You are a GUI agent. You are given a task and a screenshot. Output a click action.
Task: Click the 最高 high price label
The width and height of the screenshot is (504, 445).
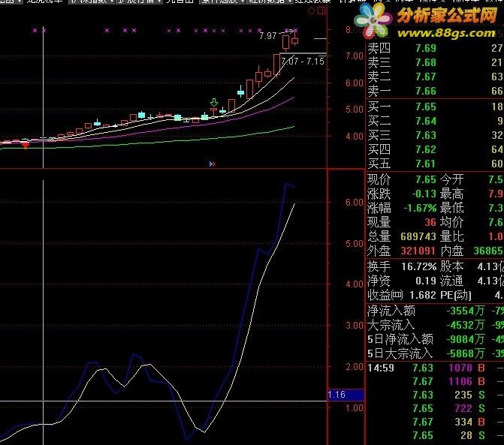(x=451, y=194)
